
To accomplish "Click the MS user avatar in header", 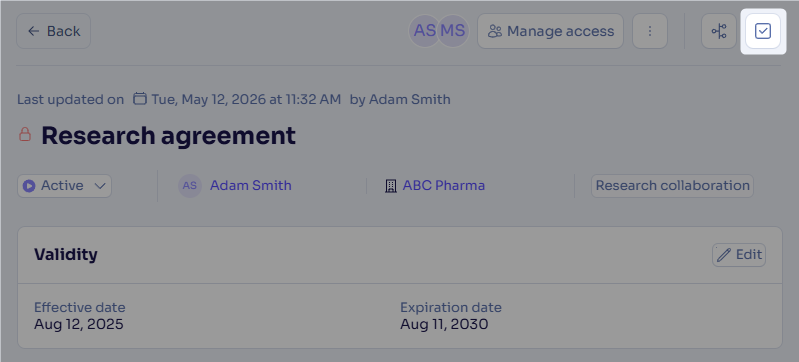I will 453,31.
